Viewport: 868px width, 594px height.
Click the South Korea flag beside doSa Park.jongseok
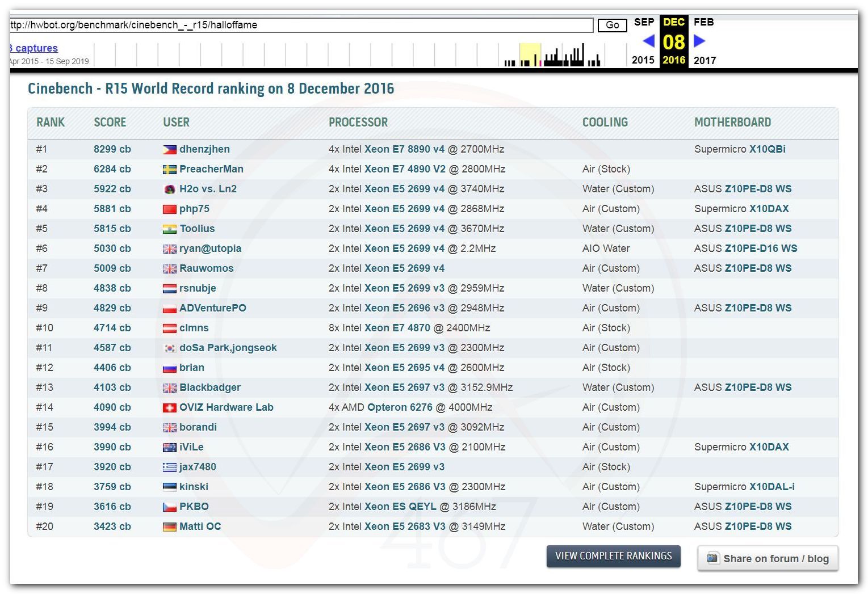point(169,348)
